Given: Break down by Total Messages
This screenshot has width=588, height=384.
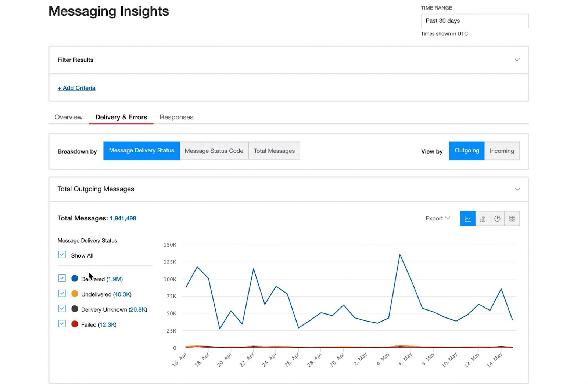Looking at the screenshot, I should point(274,151).
